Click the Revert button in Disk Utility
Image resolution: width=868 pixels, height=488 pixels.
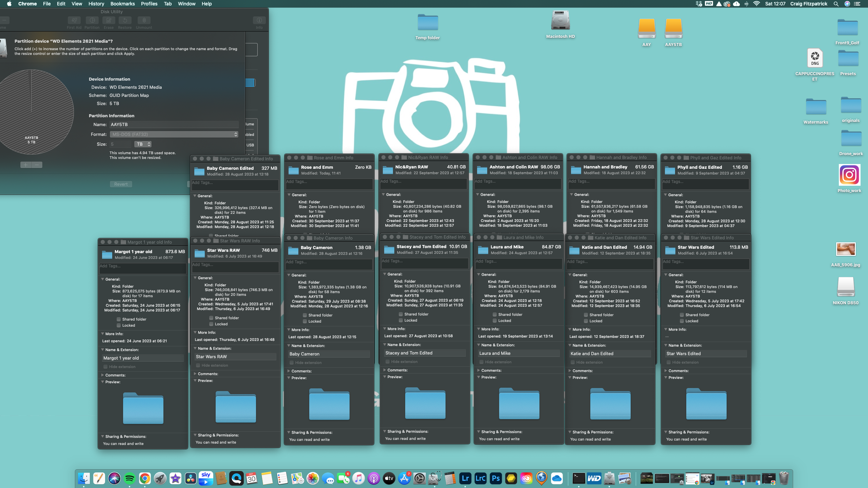121,184
